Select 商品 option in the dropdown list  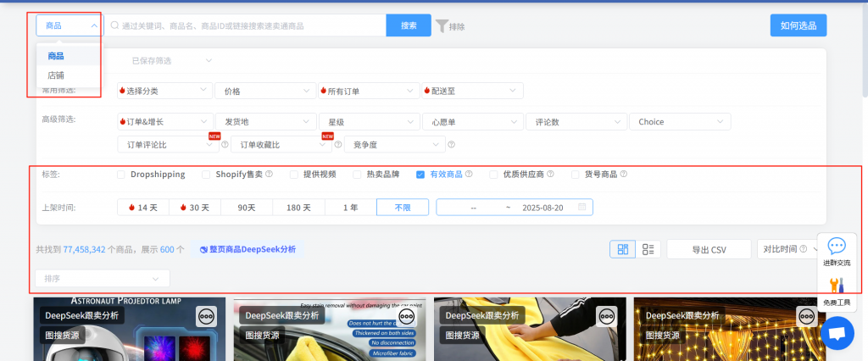coord(68,56)
